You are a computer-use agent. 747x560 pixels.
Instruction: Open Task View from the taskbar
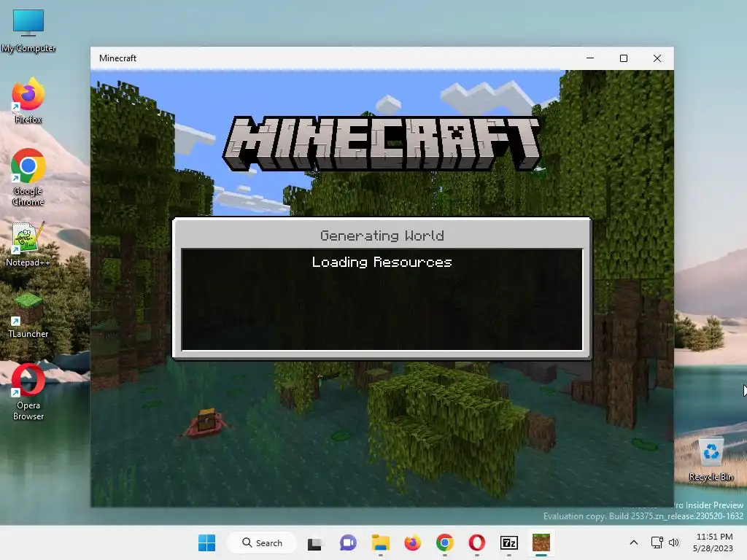click(x=314, y=542)
